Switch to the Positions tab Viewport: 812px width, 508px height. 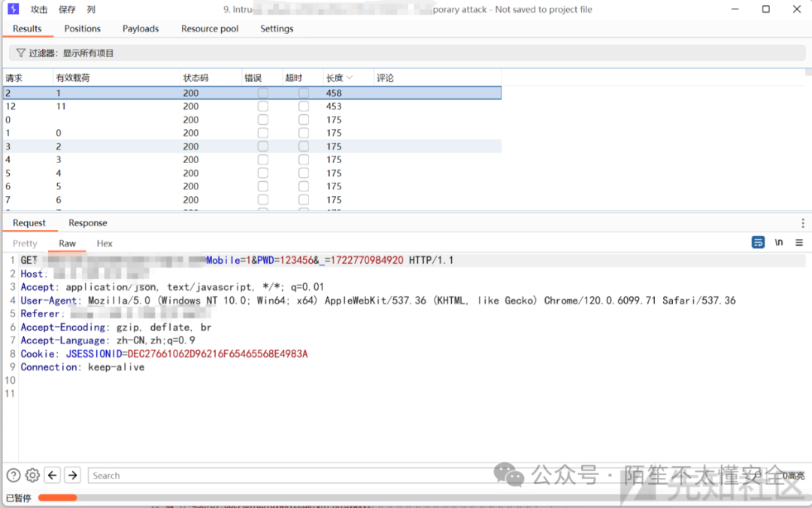pyautogui.click(x=83, y=29)
